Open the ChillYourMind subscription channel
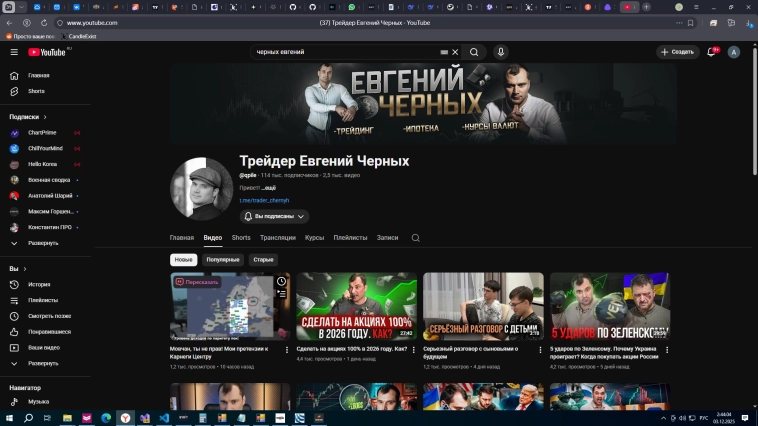The height and width of the screenshot is (426, 758). tap(45, 148)
